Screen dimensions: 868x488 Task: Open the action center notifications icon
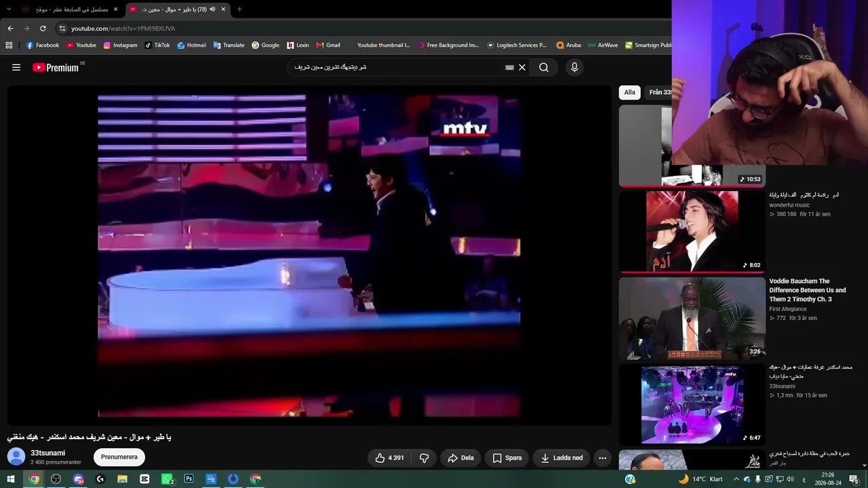pyautogui.click(x=854, y=479)
